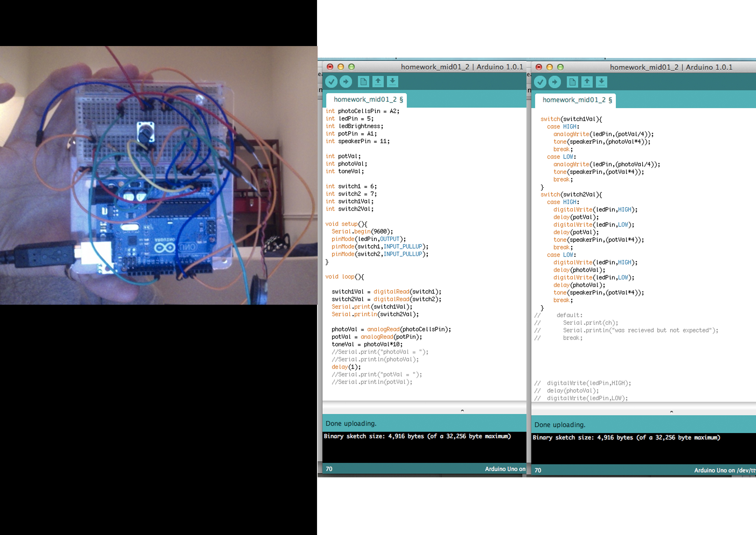
Task: Click Save sketch icon in left window
Action: coord(393,82)
